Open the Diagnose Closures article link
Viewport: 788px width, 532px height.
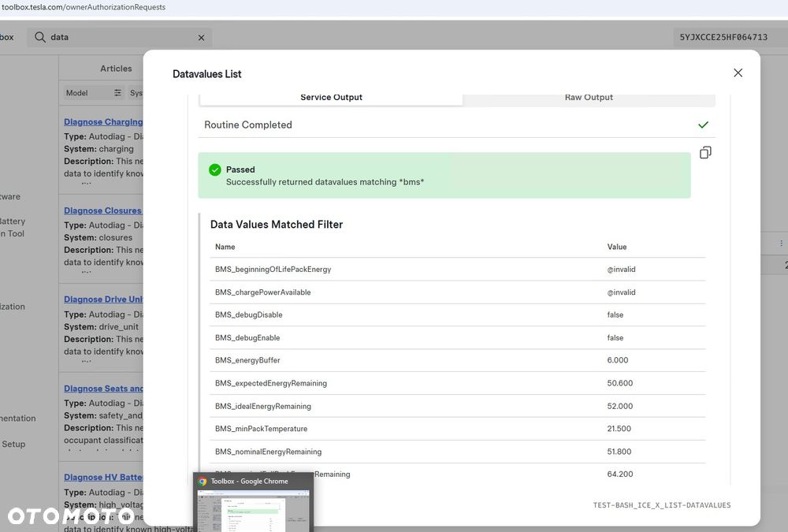click(102, 210)
